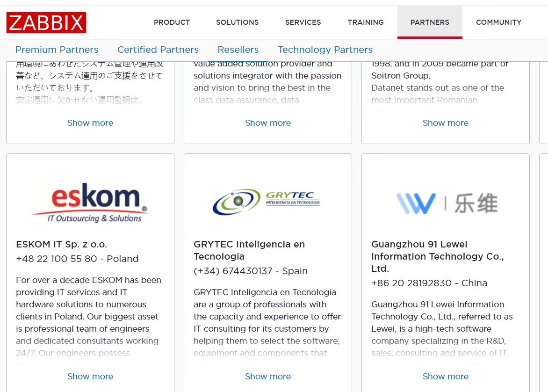Open the TRAINING menu
This screenshot has height=392, width=548.
pos(366,22)
